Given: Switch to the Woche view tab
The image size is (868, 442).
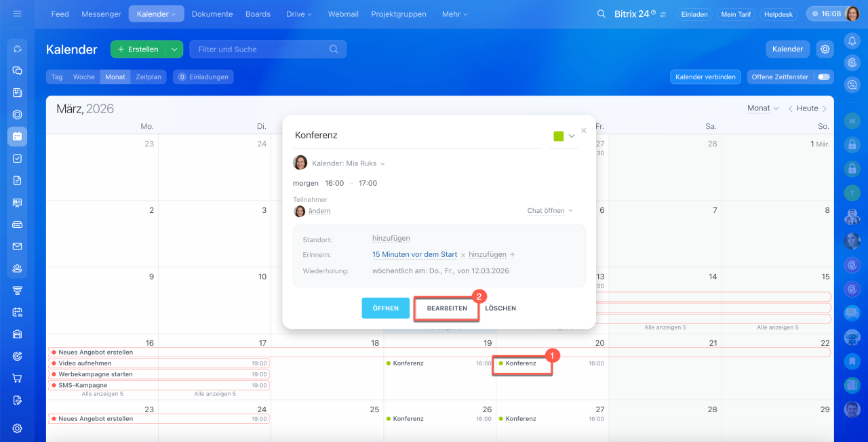Looking at the screenshot, I should point(84,77).
